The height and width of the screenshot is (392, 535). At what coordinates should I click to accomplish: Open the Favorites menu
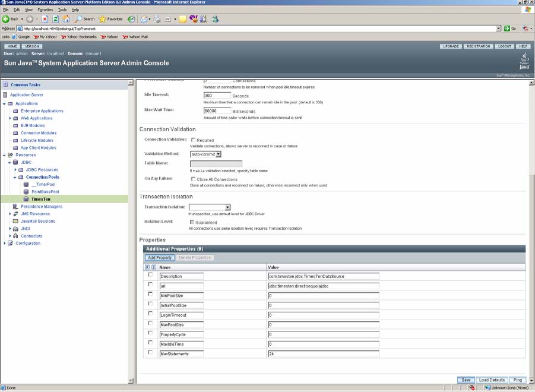[45, 10]
